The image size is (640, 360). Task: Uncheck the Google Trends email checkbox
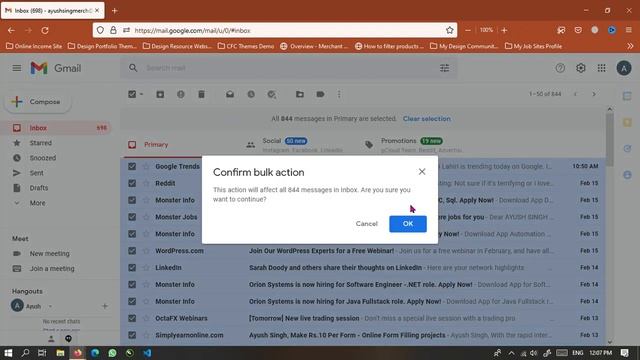(132, 166)
